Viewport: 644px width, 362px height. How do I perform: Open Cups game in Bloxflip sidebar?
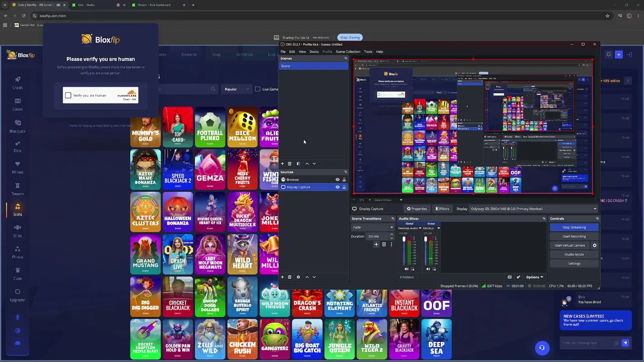[18, 274]
